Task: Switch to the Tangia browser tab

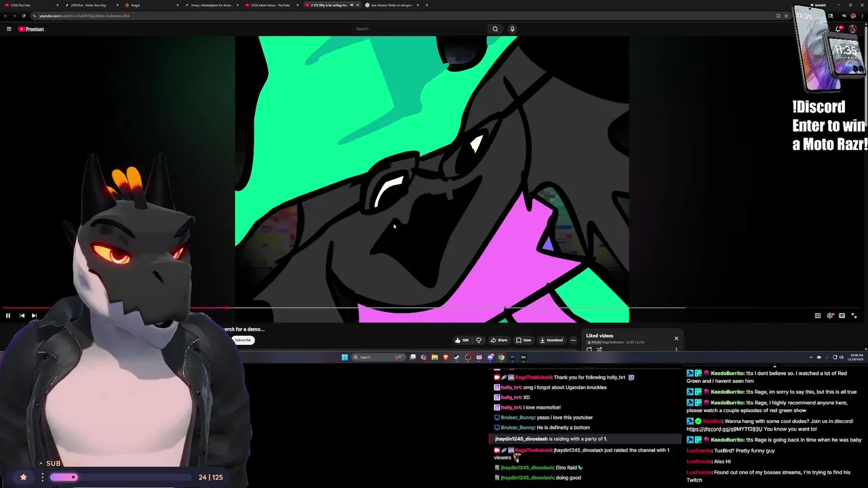Action: (x=153, y=5)
